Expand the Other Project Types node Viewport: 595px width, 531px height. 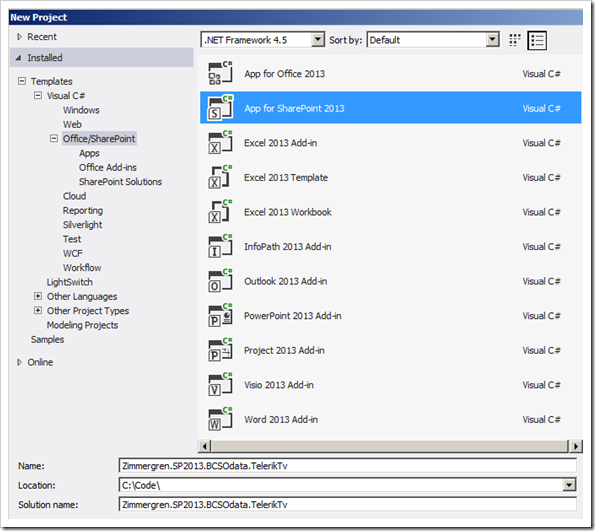click(38, 310)
